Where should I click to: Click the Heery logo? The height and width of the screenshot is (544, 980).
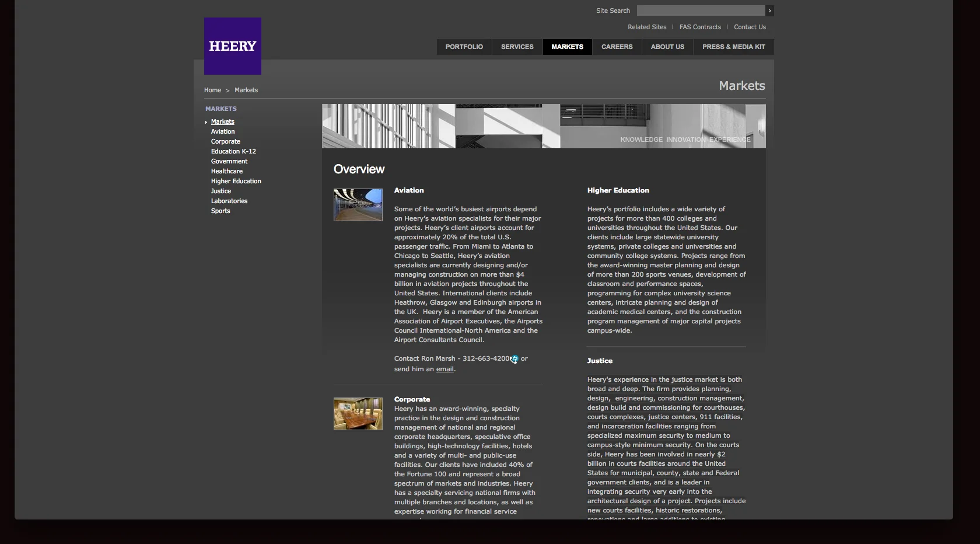click(x=232, y=46)
